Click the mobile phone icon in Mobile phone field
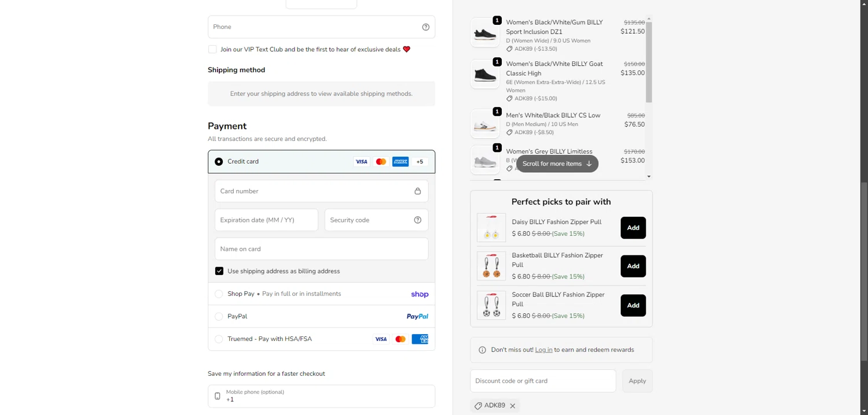The width and height of the screenshot is (868, 415). pyautogui.click(x=218, y=396)
